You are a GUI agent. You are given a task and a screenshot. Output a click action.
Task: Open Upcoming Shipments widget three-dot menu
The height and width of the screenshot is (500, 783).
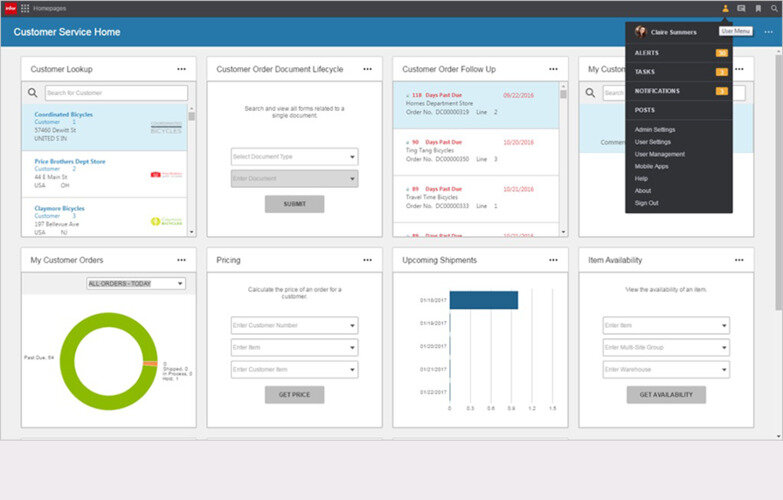tap(553, 260)
